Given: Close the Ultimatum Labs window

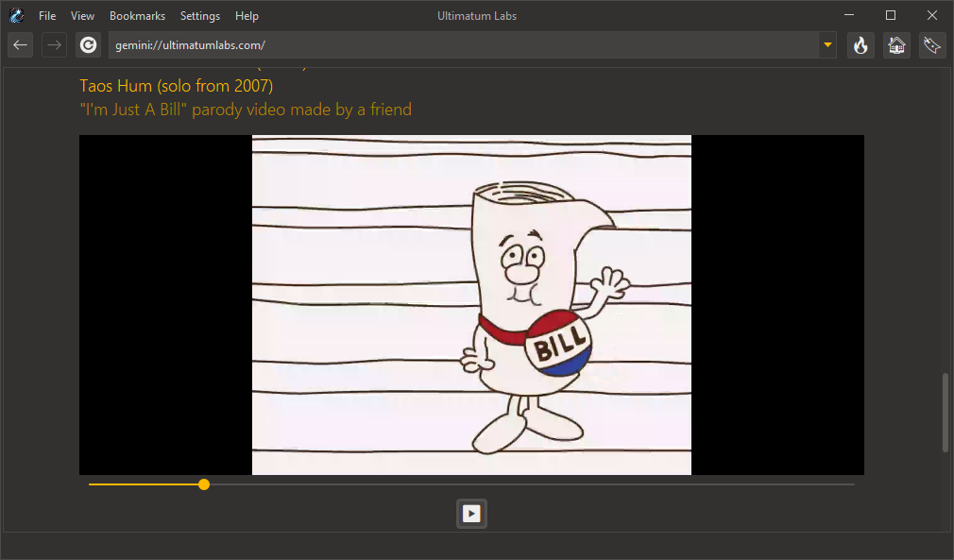Looking at the screenshot, I should click(x=932, y=15).
